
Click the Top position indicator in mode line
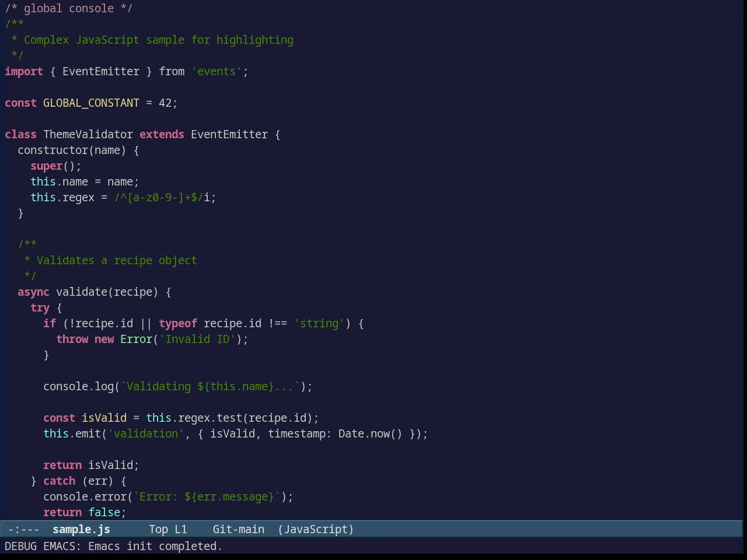158,529
